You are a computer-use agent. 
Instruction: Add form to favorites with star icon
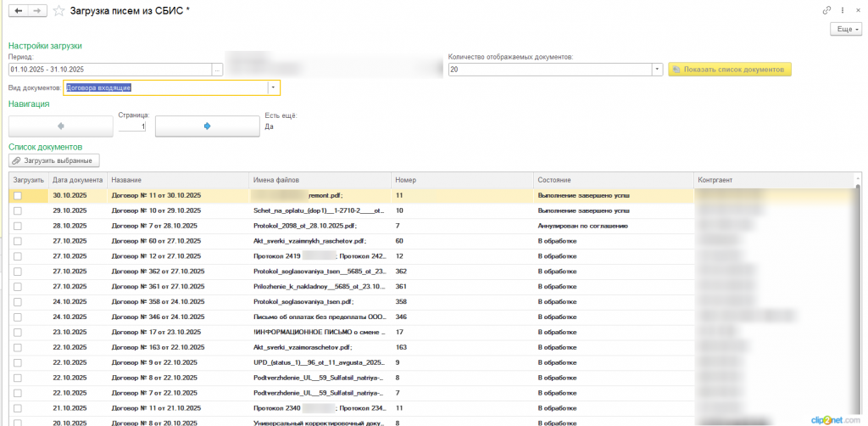pos(58,10)
